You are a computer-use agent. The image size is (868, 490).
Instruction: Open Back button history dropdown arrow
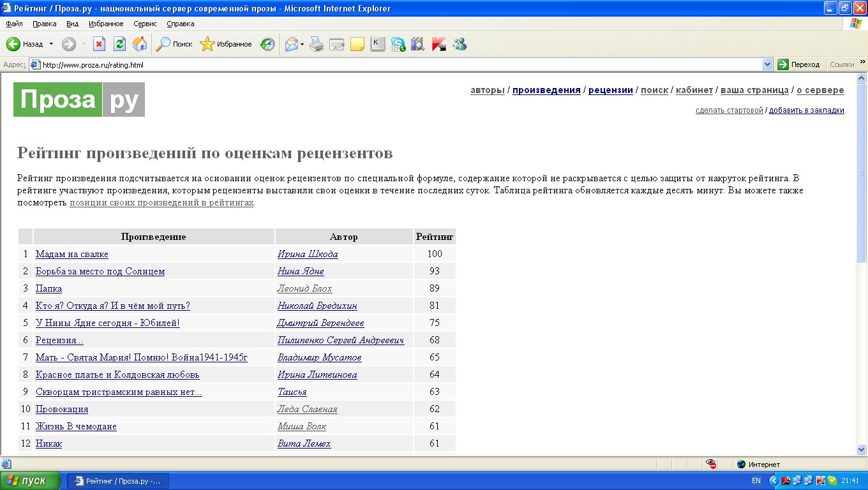click(52, 44)
